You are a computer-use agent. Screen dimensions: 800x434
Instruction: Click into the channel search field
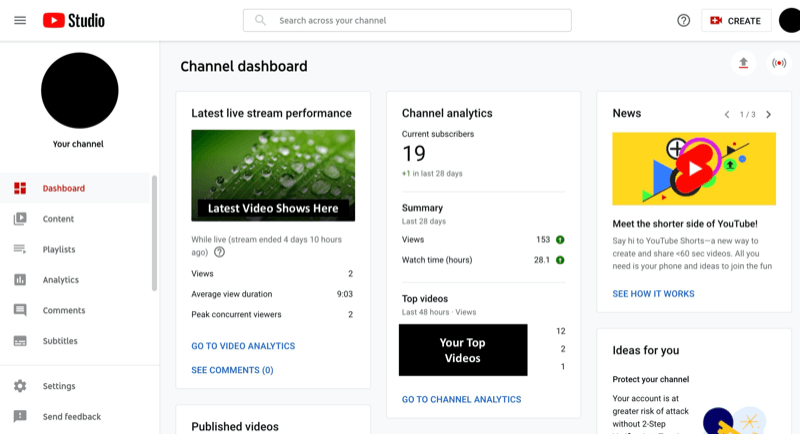pos(407,20)
